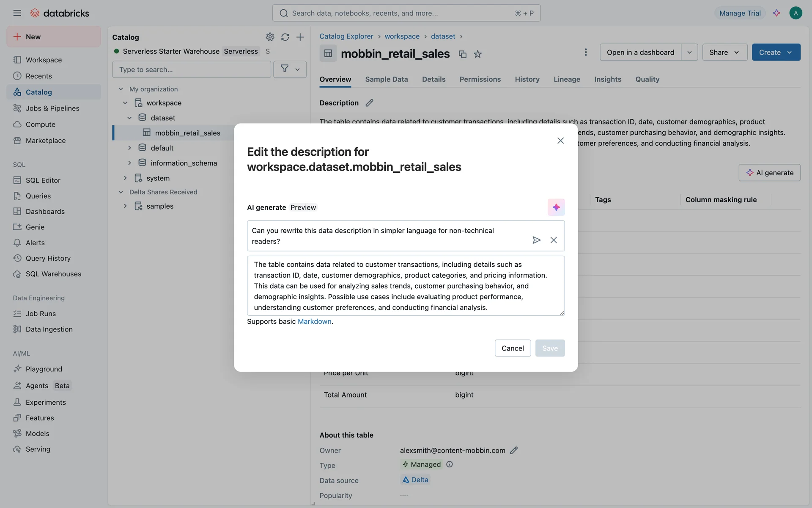Send the AI prompt with arrow icon

pos(536,240)
